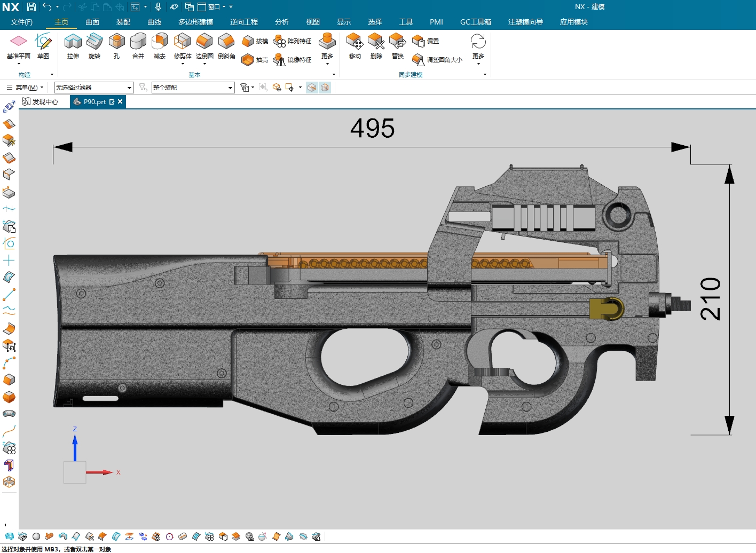The width and height of the screenshot is (756, 553).
Task: Switch to the 曲面 ribbon tab
Action: [92, 22]
